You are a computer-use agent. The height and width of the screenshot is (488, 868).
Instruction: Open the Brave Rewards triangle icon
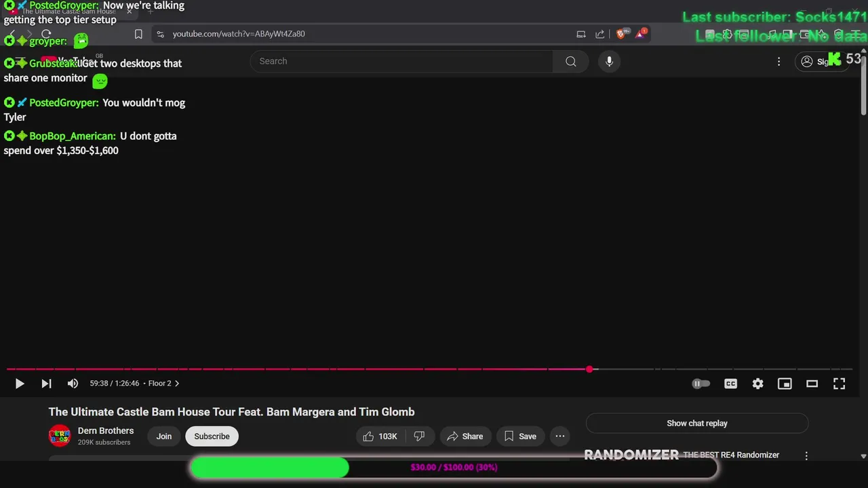pyautogui.click(x=641, y=34)
